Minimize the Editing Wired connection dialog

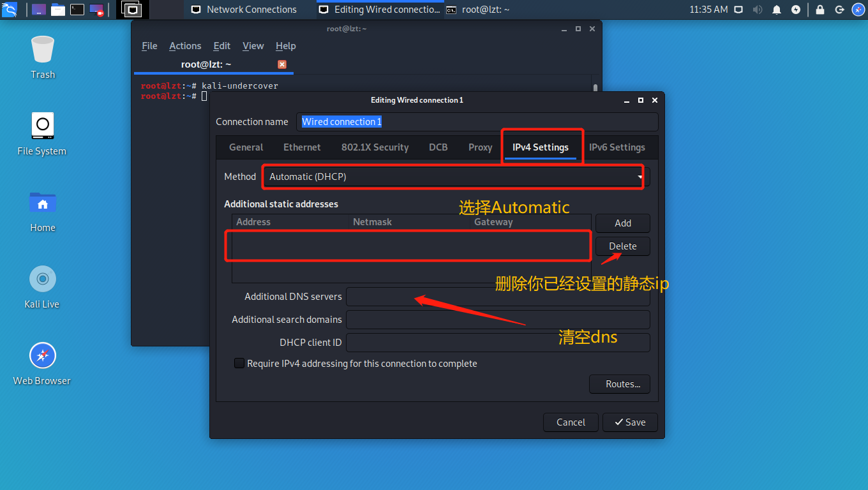(x=627, y=100)
